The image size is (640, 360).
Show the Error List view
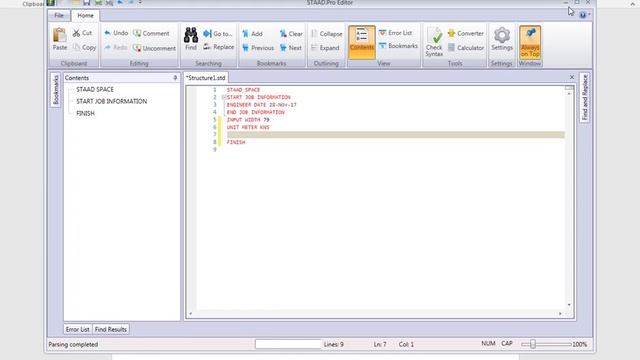396,33
